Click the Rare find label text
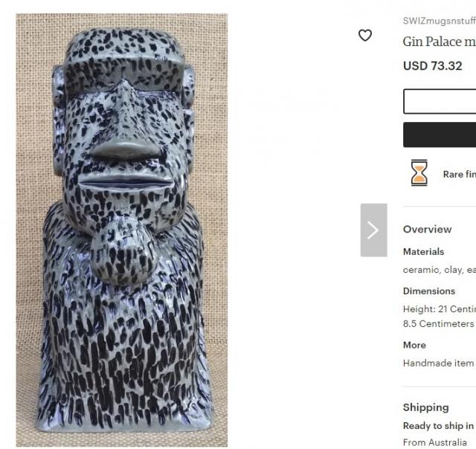Screen dimensions: 476x449 tap(459, 175)
